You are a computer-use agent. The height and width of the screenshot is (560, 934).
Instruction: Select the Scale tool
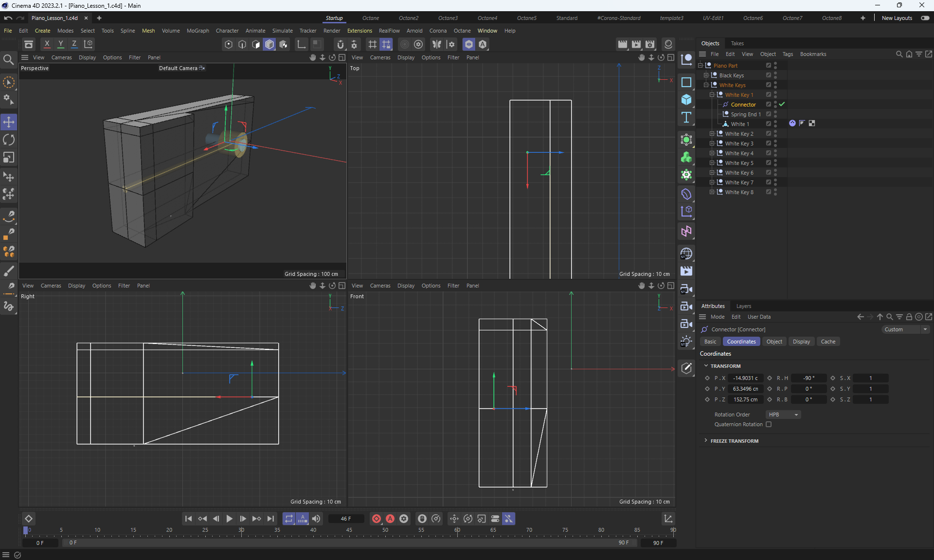pyautogui.click(x=9, y=158)
